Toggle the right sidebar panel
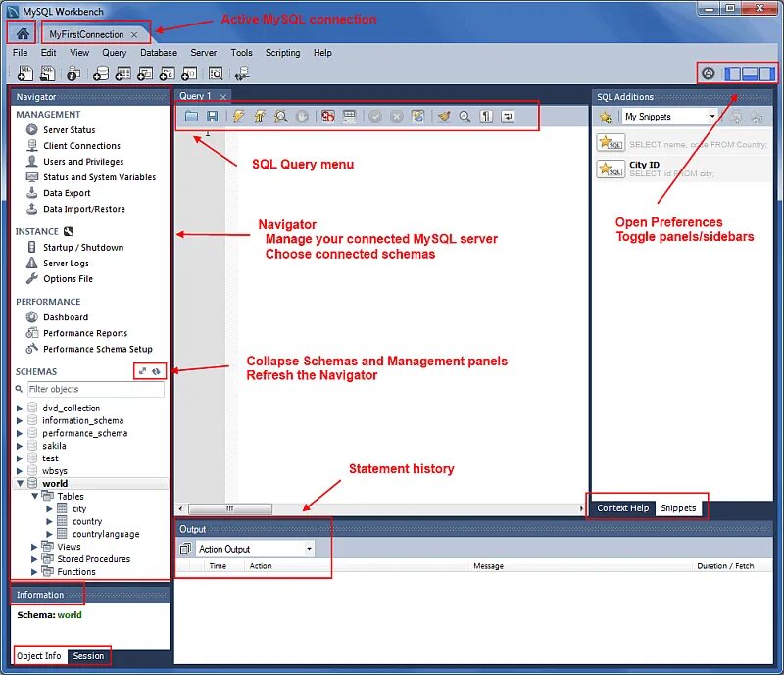This screenshot has height=675, width=784. click(766, 73)
